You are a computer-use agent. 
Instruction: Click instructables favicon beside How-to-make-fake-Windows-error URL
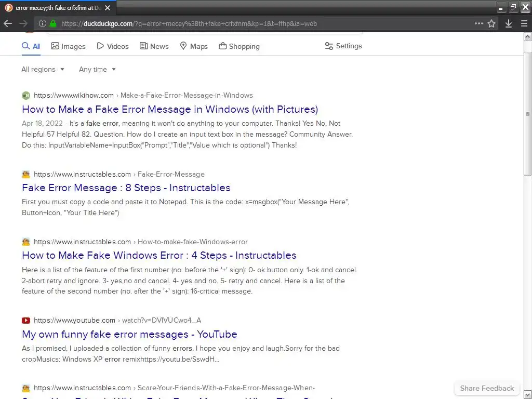26,242
